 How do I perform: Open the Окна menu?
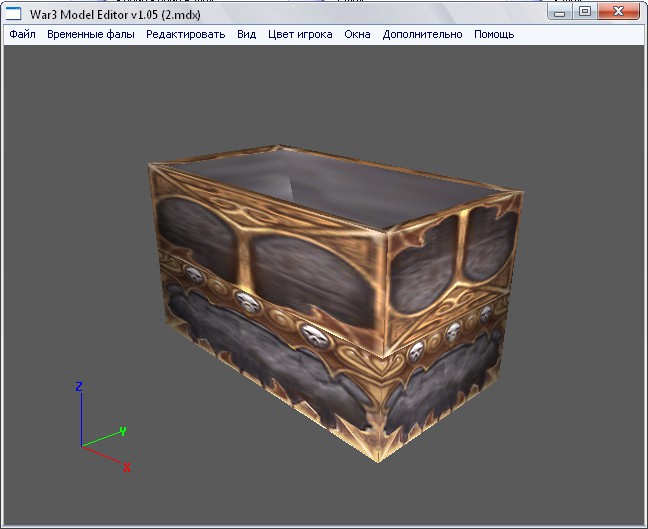point(357,34)
